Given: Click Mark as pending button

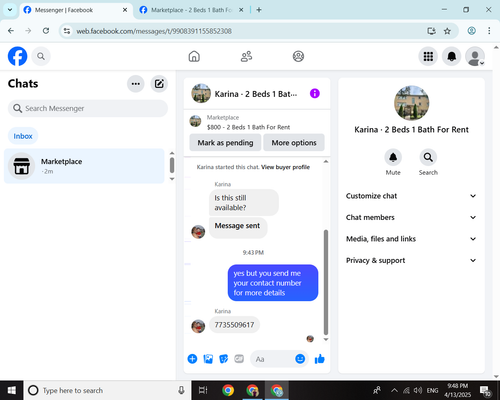Looking at the screenshot, I should [x=225, y=143].
